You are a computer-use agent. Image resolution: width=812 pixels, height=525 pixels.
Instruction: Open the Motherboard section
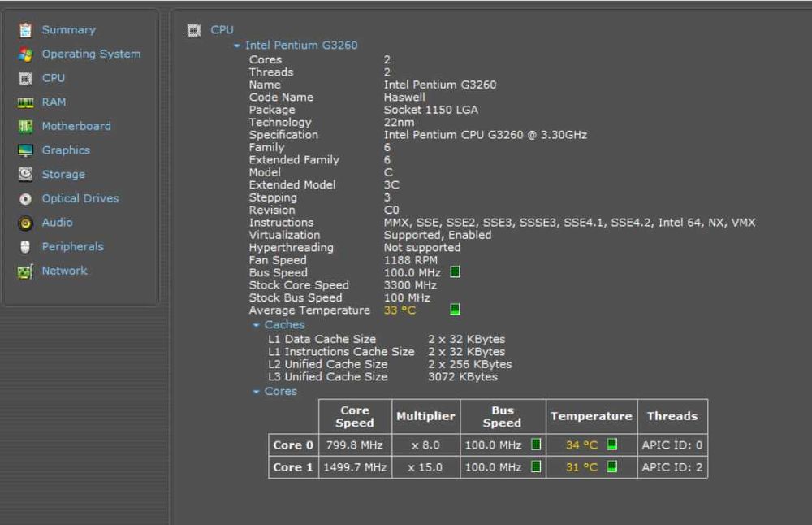click(76, 126)
